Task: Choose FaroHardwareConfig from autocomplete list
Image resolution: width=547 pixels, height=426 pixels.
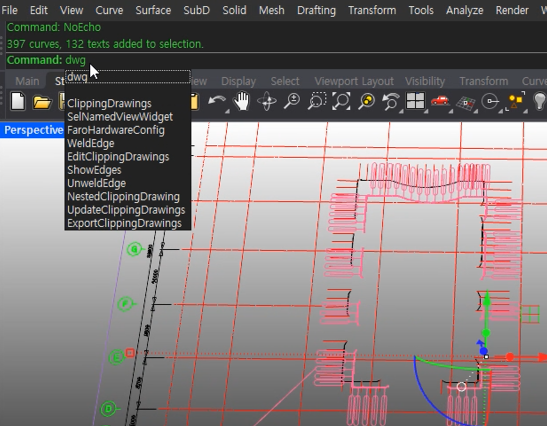Action: (116, 130)
